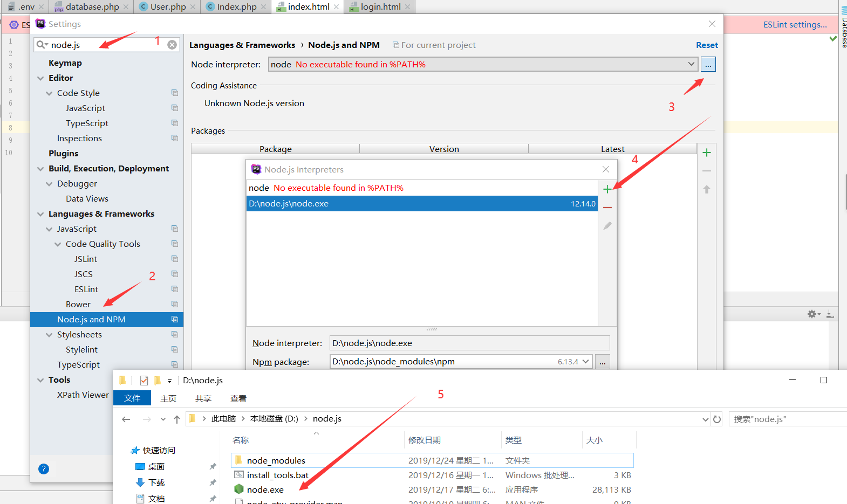847x504 pixels.
Task: Click the Reset link in Settings
Action: (x=707, y=45)
